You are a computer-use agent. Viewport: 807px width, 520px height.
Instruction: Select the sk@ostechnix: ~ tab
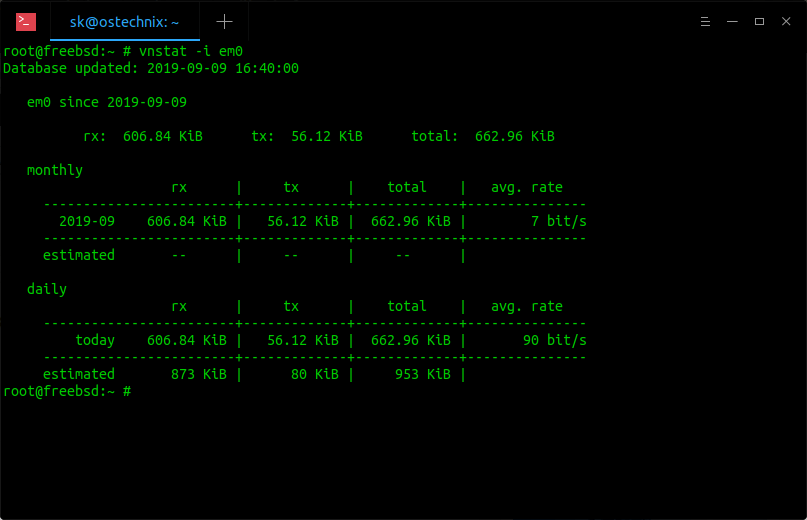point(125,22)
